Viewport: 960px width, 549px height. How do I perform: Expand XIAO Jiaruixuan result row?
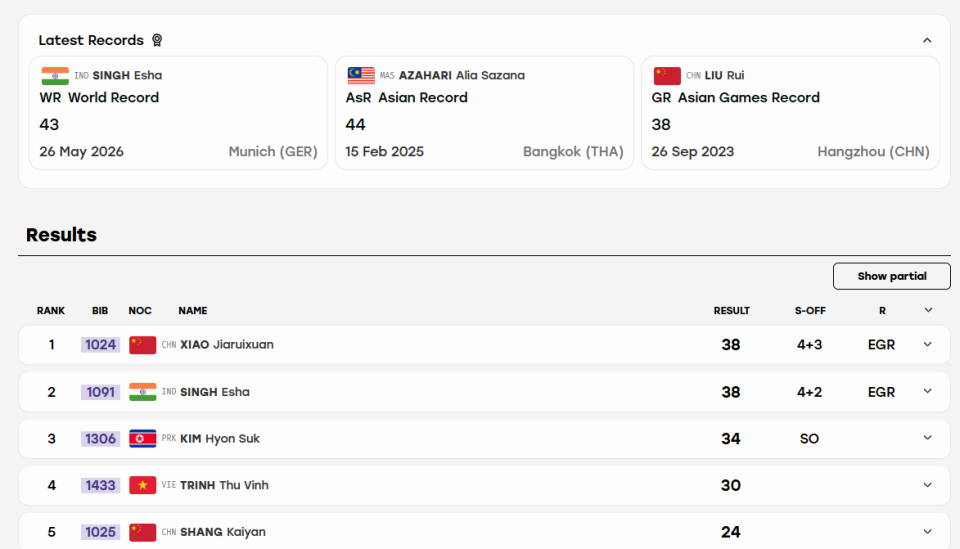(928, 345)
